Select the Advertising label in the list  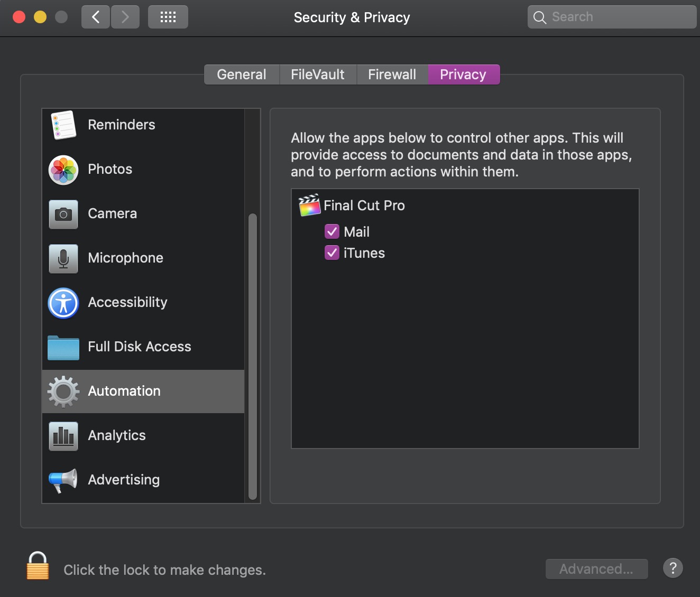coord(124,480)
